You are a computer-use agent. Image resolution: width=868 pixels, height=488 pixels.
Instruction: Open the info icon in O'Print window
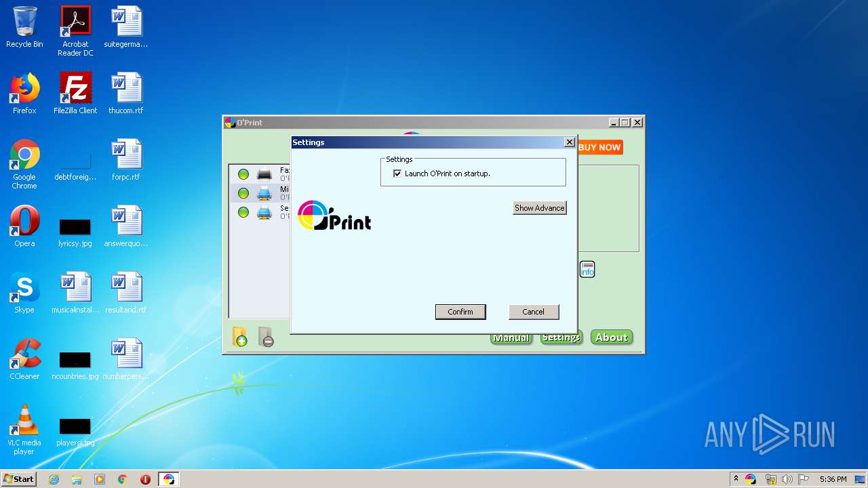click(587, 270)
